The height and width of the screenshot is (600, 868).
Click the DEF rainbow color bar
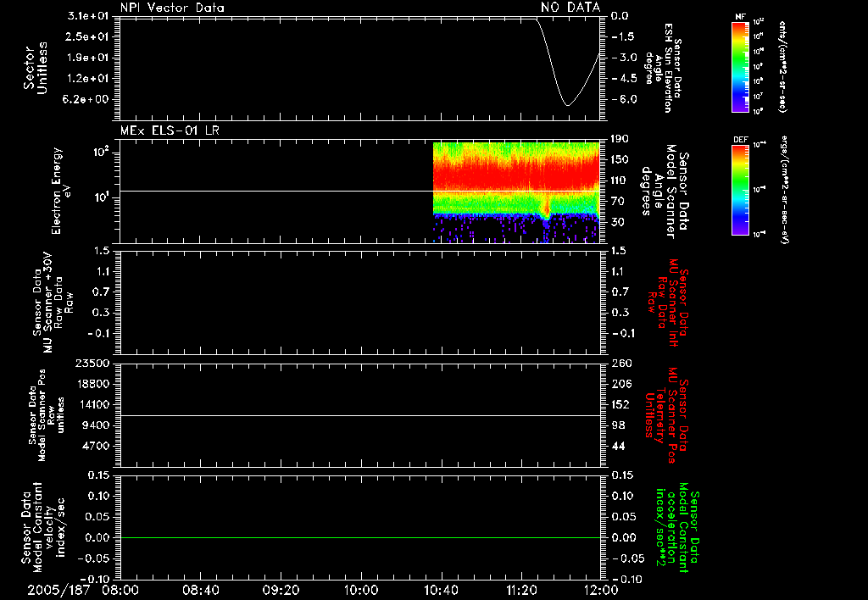tap(740, 190)
